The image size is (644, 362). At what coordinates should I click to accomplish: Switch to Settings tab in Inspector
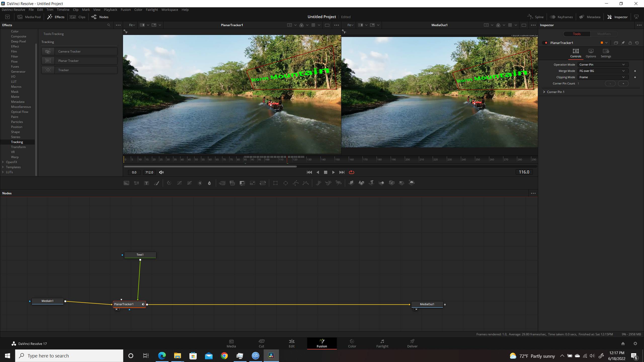pyautogui.click(x=606, y=54)
